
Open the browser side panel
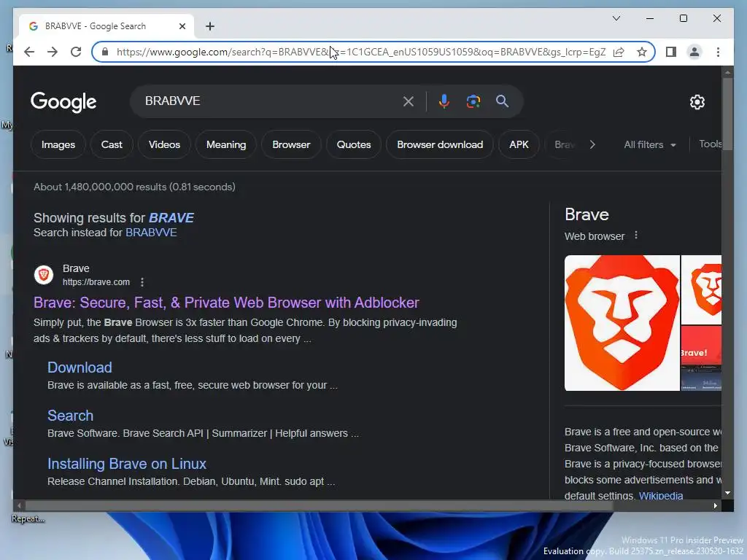point(671,52)
